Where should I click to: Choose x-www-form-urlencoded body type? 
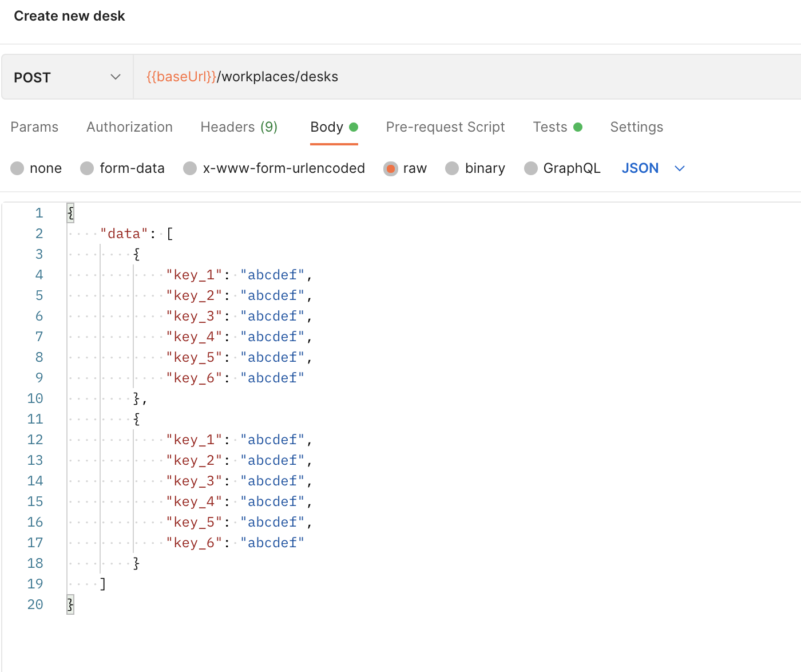pos(190,168)
